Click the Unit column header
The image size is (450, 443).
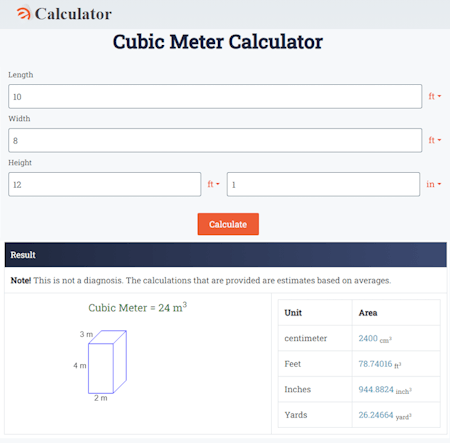[293, 313]
